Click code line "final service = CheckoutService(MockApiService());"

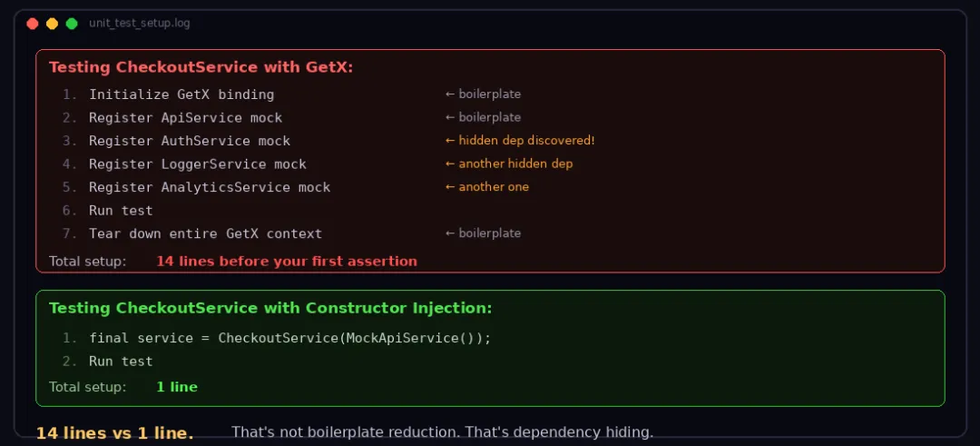click(x=290, y=338)
